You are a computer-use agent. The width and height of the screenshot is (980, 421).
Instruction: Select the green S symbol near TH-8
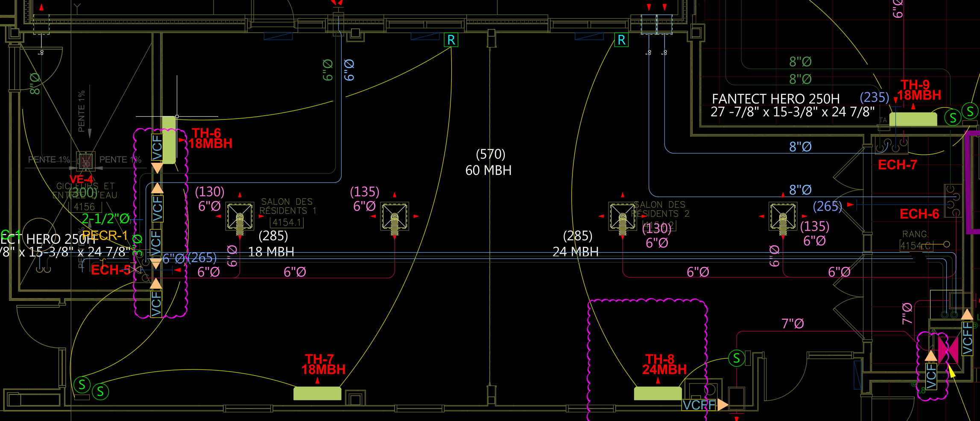736,358
